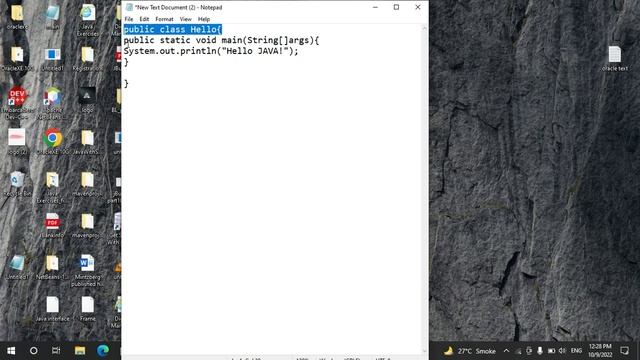Image resolution: width=640 pixels, height=360 pixels.
Task: Click the Notepad icon in the title bar
Action: click(129, 7)
